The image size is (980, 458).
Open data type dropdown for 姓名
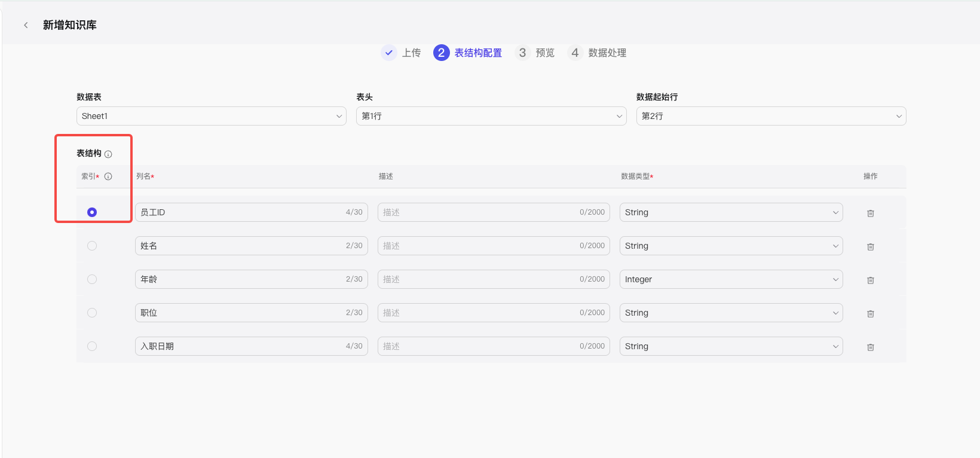pos(731,246)
